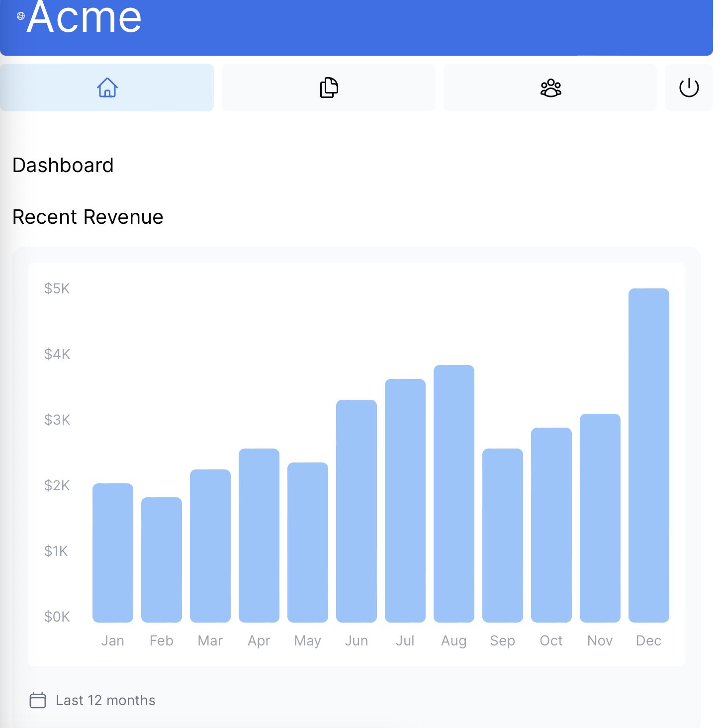The width and height of the screenshot is (720, 728).
Task: Open the Invoices documents icon
Action: point(328,88)
